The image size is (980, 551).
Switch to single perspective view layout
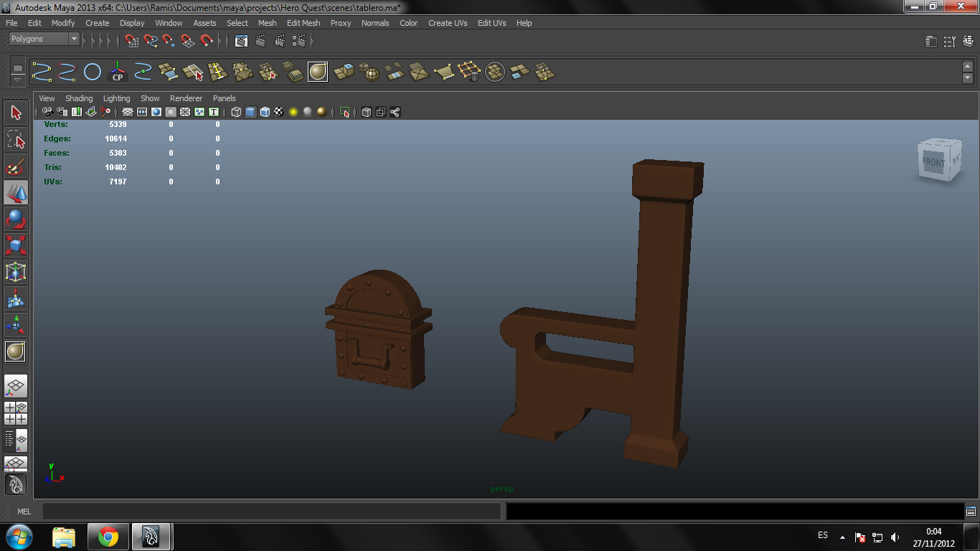(16, 387)
